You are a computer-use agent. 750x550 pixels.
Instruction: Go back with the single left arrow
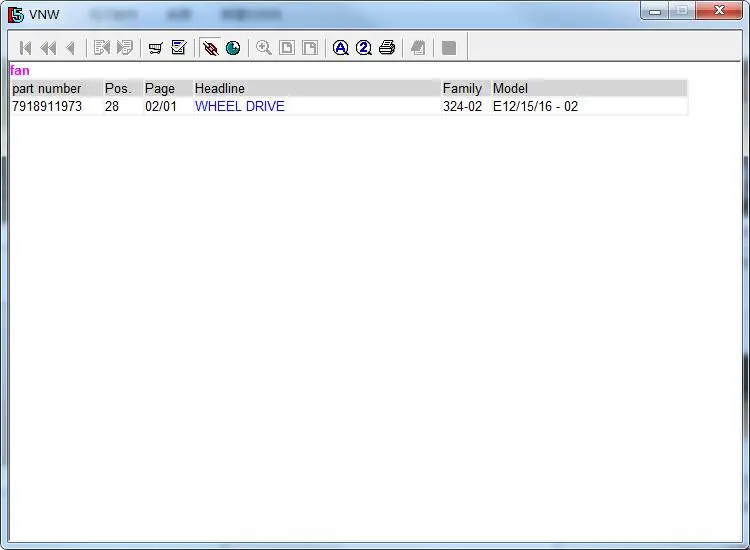click(x=70, y=48)
